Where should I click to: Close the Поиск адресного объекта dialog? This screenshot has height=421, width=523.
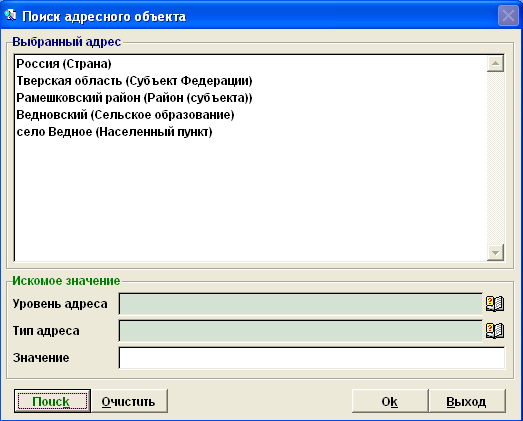click(508, 15)
